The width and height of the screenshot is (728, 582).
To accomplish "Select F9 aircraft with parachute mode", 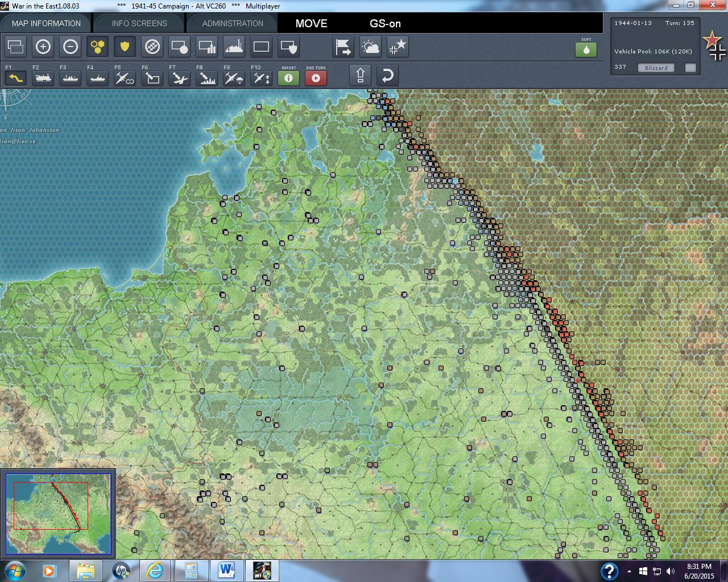I will tap(234, 78).
